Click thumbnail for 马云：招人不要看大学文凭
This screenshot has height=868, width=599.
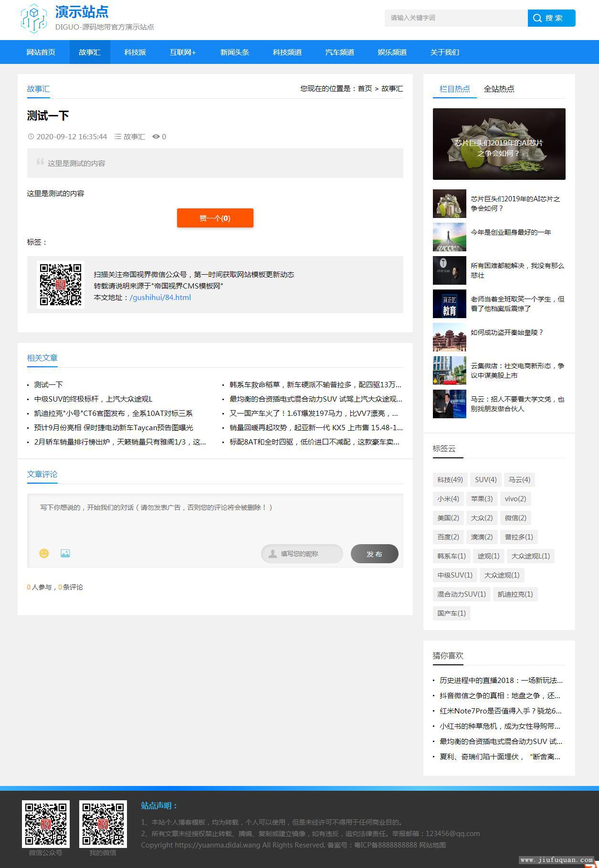449,404
